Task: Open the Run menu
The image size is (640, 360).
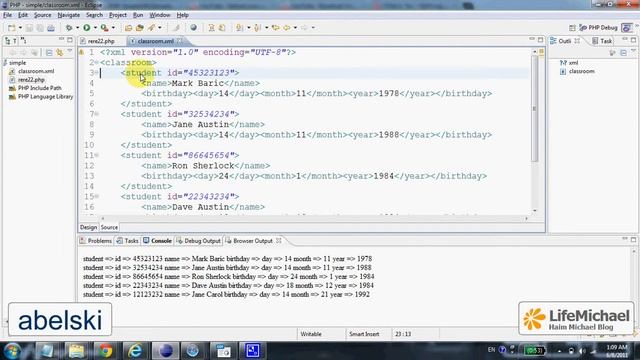Action: (138, 15)
